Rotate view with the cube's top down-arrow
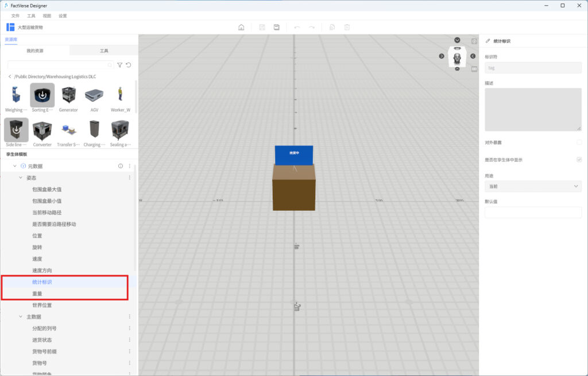Screen dimensions: 588x376 457,40
